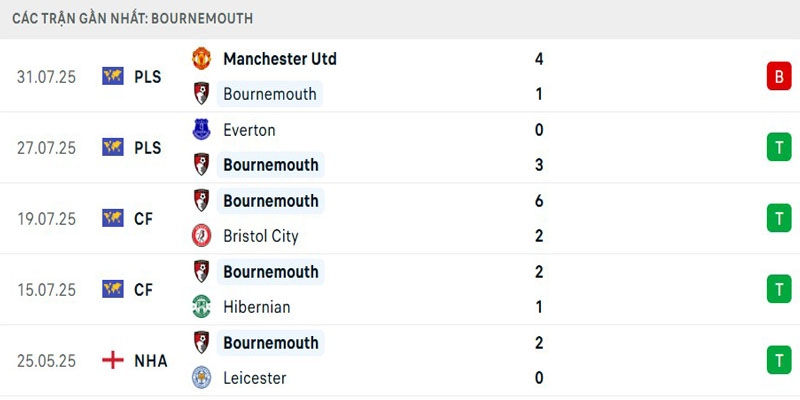The image size is (800, 400).
Task: Click green T badge for Leicester match
Action: [779, 360]
